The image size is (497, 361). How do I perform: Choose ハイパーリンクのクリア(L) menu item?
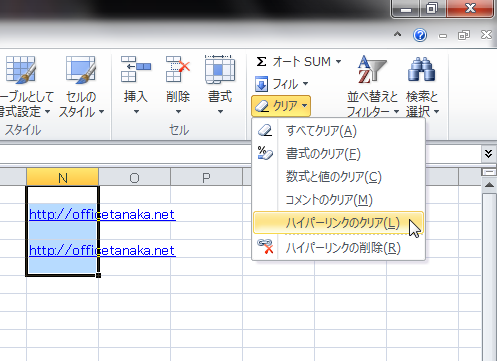(x=339, y=223)
